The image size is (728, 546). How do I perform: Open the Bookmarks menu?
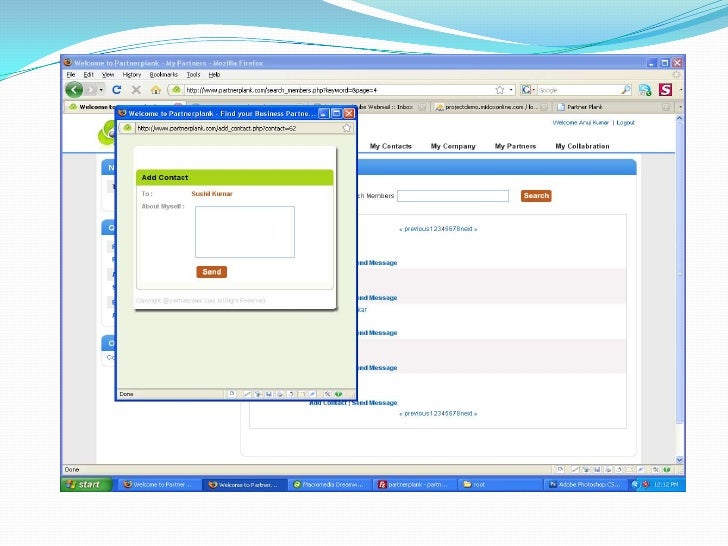click(x=163, y=75)
